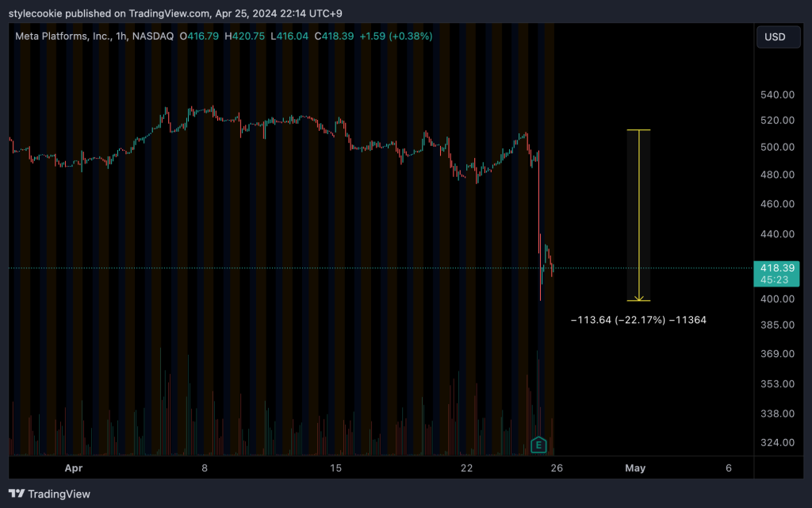The height and width of the screenshot is (508, 812).
Task: Click the stylecookie published on TradingView.com text
Action: (109, 12)
